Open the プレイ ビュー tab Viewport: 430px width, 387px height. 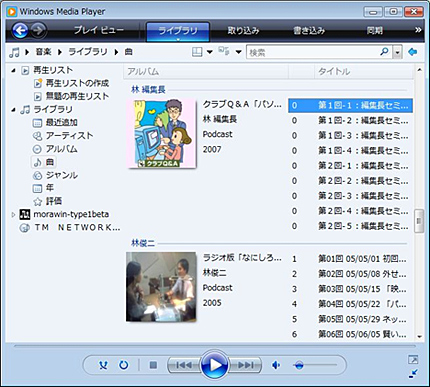coord(99,30)
